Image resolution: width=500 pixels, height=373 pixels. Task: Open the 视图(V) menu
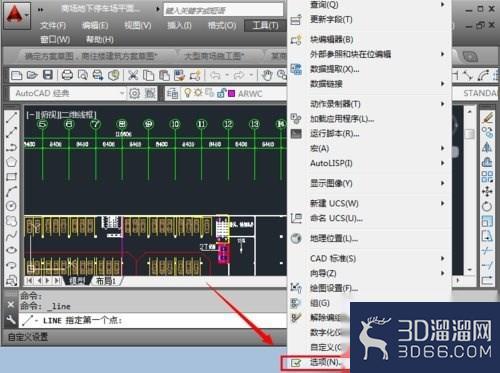[x=137, y=25]
